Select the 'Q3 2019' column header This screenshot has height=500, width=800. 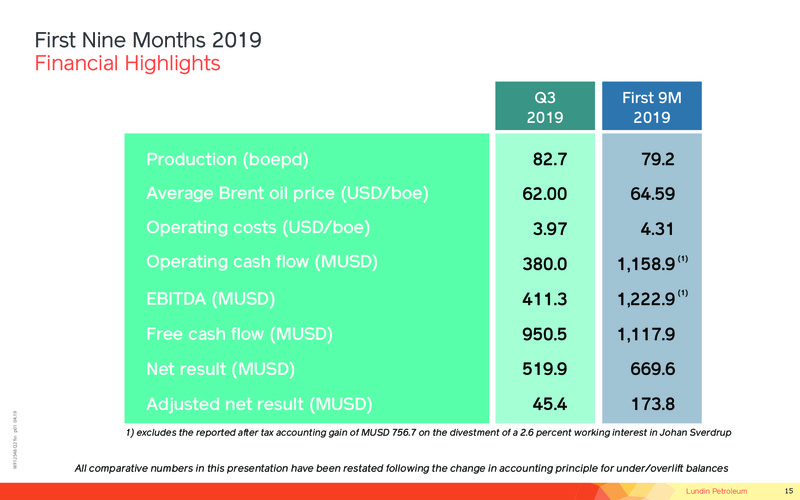click(545, 106)
